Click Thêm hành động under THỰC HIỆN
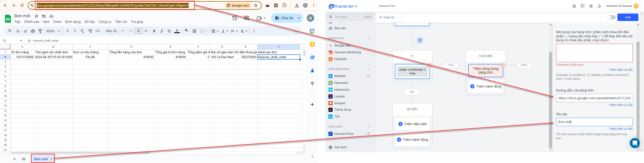The image size is (644, 163). click(486, 86)
